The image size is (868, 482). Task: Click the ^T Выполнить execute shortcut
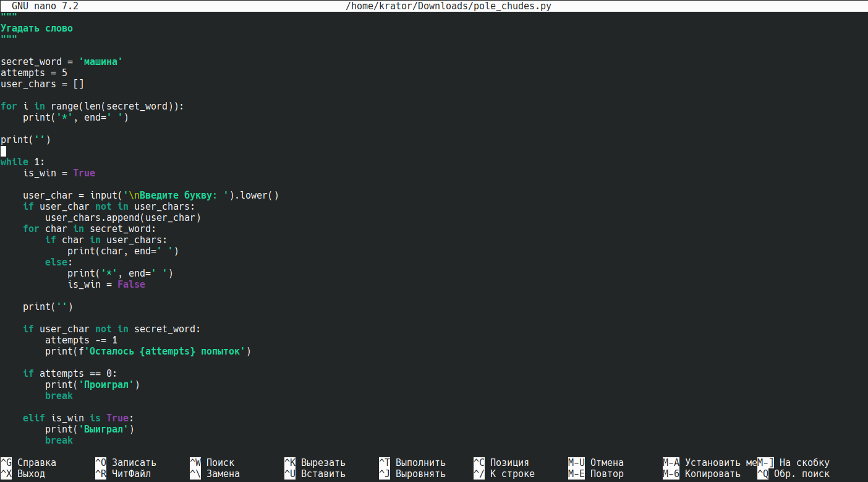coord(412,463)
